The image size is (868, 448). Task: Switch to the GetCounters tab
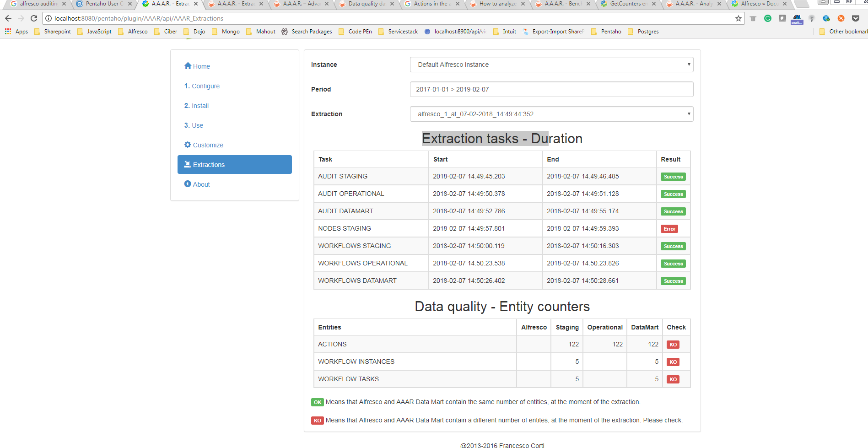tap(629, 4)
